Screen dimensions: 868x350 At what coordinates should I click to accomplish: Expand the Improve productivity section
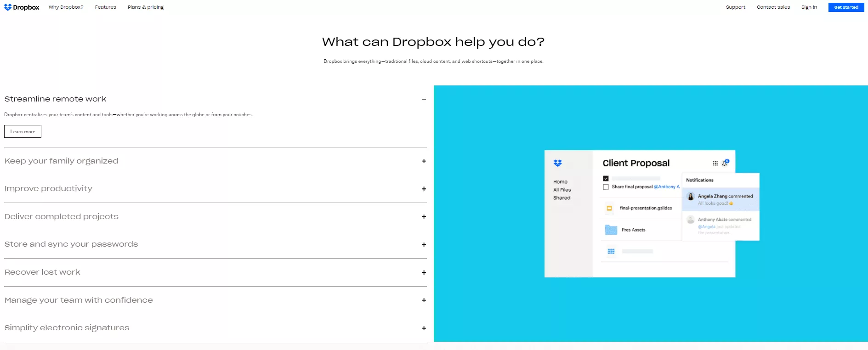coord(424,189)
